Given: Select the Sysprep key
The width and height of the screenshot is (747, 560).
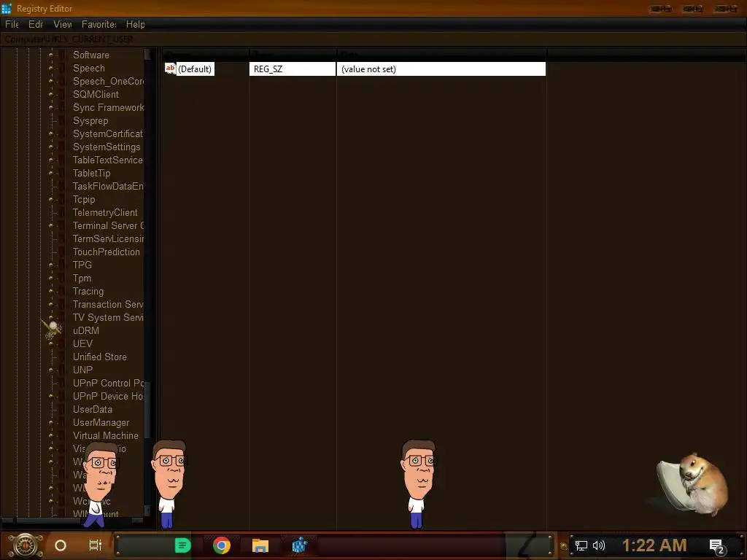Looking at the screenshot, I should (90, 121).
